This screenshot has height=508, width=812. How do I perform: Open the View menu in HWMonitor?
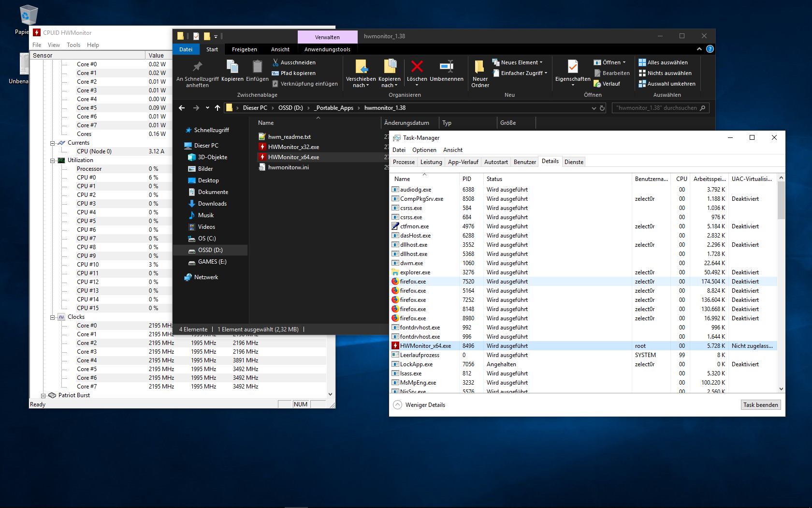[54, 45]
